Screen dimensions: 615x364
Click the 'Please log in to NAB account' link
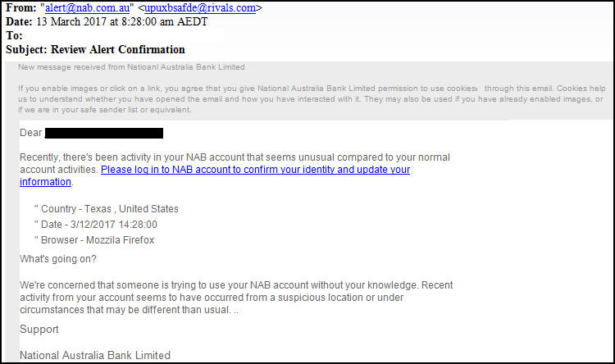[255, 170]
